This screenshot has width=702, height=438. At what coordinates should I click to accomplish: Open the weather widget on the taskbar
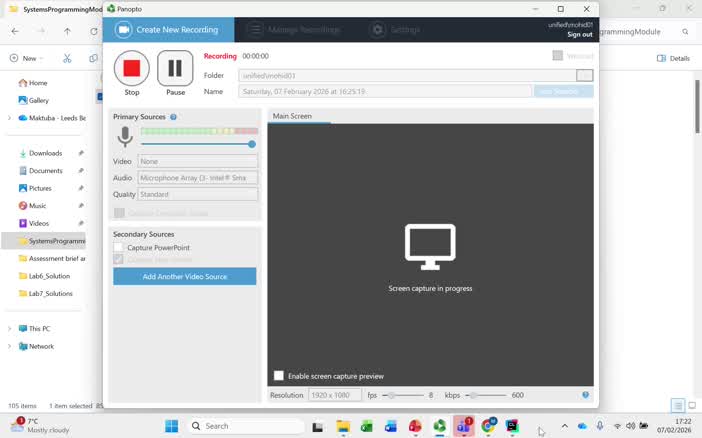tap(40, 425)
